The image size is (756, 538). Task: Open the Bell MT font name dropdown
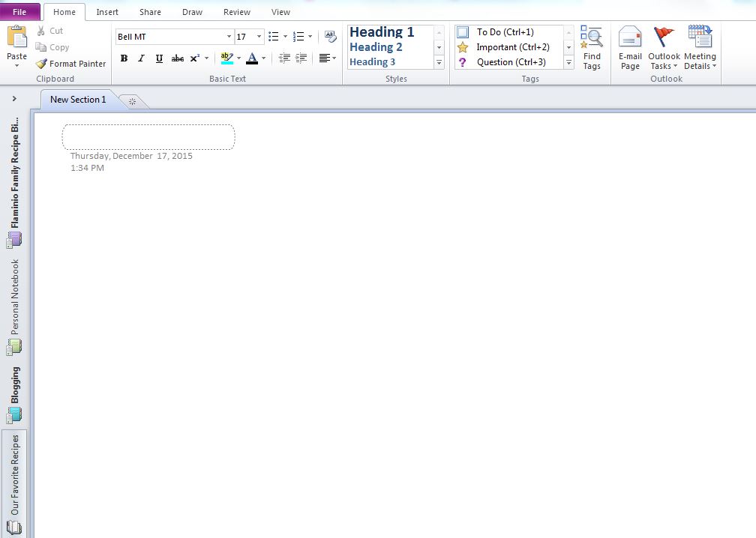coord(229,37)
